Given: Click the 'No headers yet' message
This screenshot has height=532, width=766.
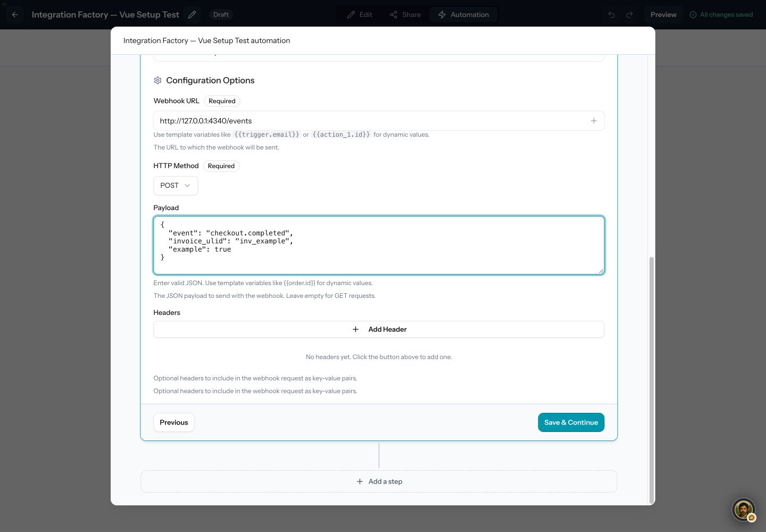Looking at the screenshot, I should (x=379, y=357).
